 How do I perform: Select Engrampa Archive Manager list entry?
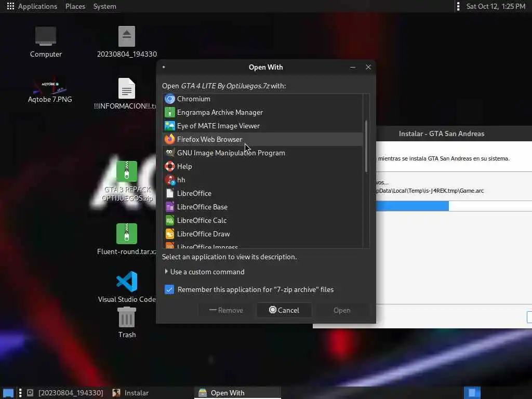click(x=262, y=112)
